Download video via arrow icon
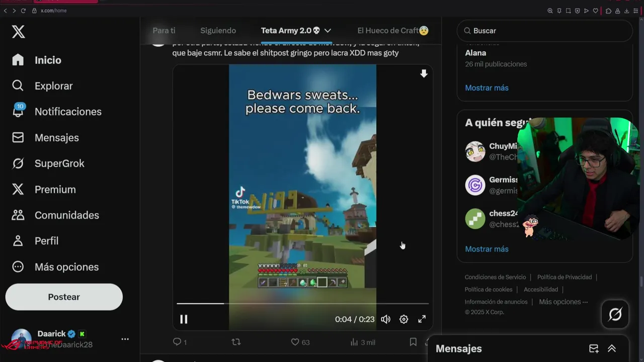644x362 pixels. click(424, 74)
